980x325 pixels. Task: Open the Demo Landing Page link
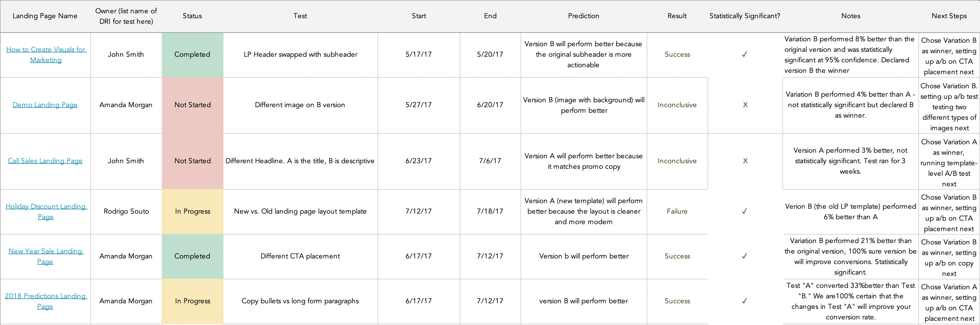pos(45,105)
